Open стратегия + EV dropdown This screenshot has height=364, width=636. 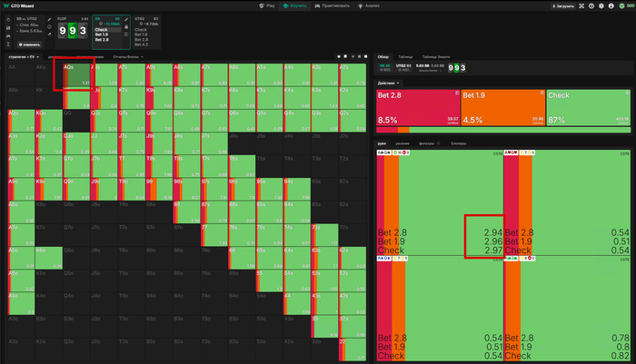click(x=24, y=57)
